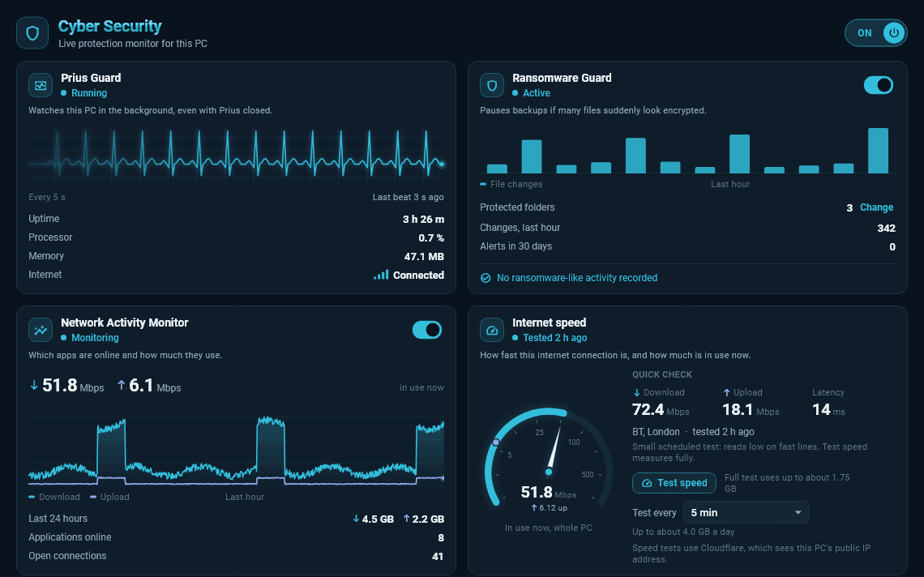Viewport: 924px width, 577px height.
Task: Click the Memory value "47.1 MB"
Action: point(424,257)
